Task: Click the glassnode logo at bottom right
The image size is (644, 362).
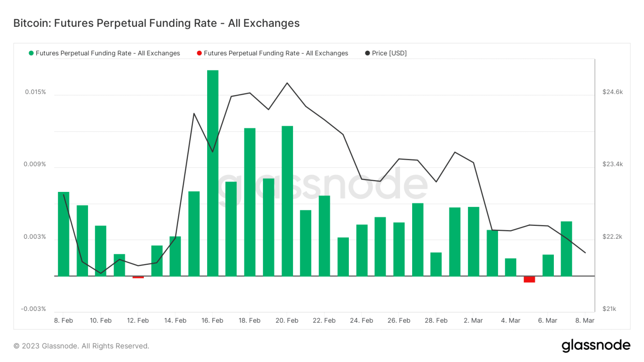Action: (596, 345)
